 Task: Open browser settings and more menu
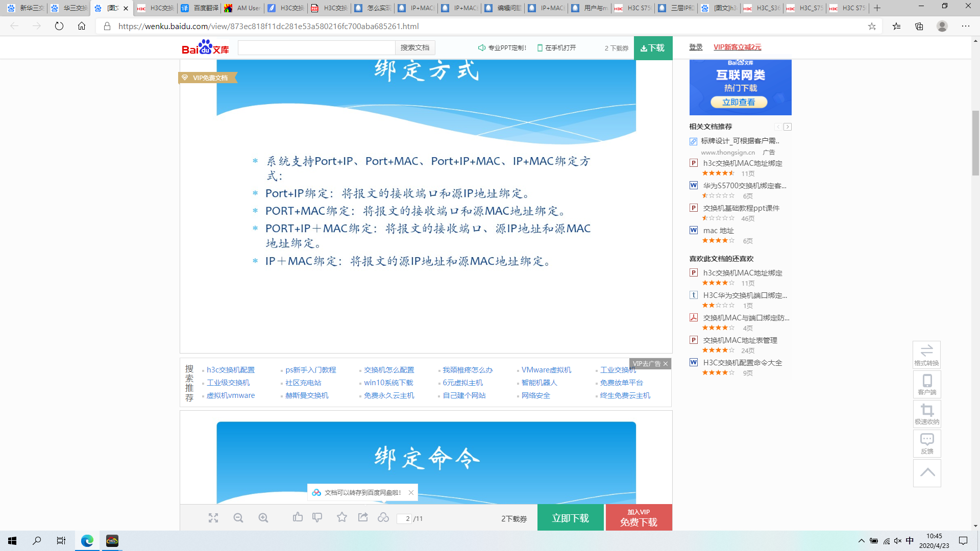click(x=966, y=26)
